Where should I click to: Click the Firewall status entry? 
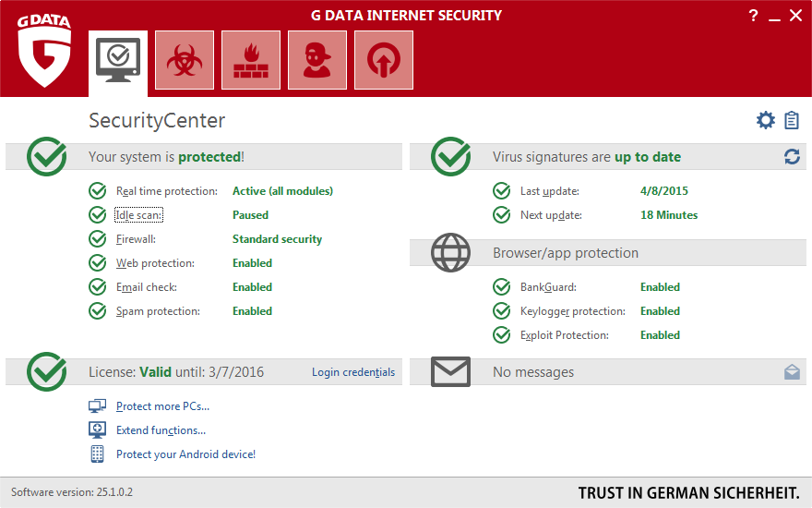pyautogui.click(x=136, y=239)
